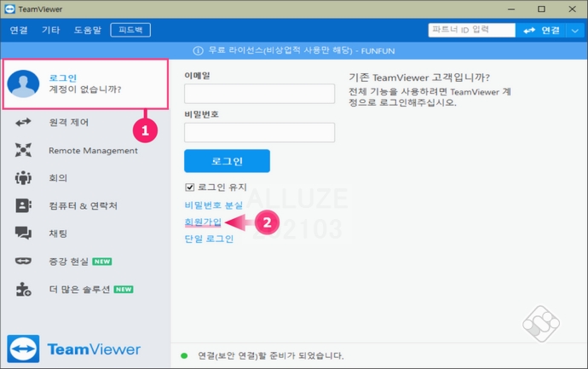Screen dimensions: 588x369
Task: Open the 회원가입 link
Action: click(203, 222)
